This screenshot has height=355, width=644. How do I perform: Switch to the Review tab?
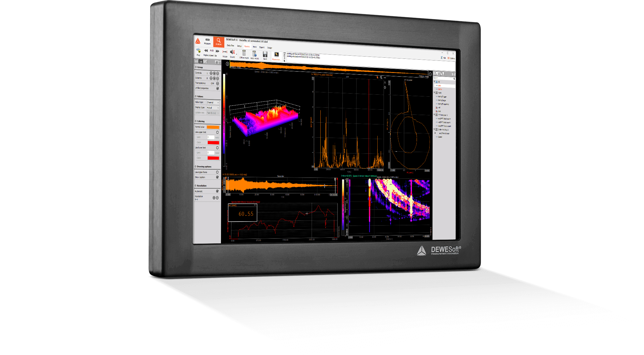pos(247,46)
